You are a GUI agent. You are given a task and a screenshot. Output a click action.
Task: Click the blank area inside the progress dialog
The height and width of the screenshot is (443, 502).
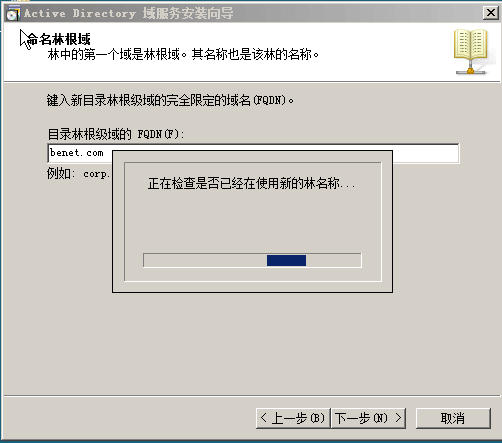point(252,222)
